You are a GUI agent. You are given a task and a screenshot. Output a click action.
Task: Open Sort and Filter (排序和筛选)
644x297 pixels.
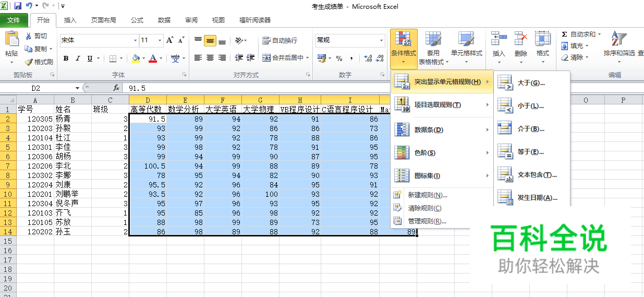point(619,47)
